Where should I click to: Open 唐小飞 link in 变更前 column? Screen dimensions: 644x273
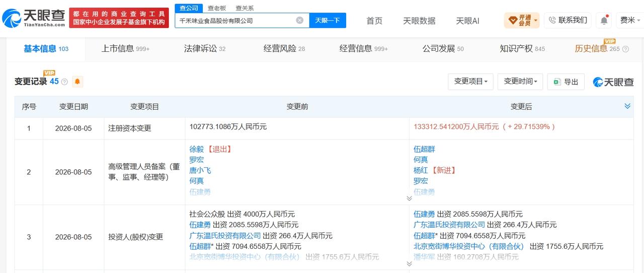coord(200,170)
